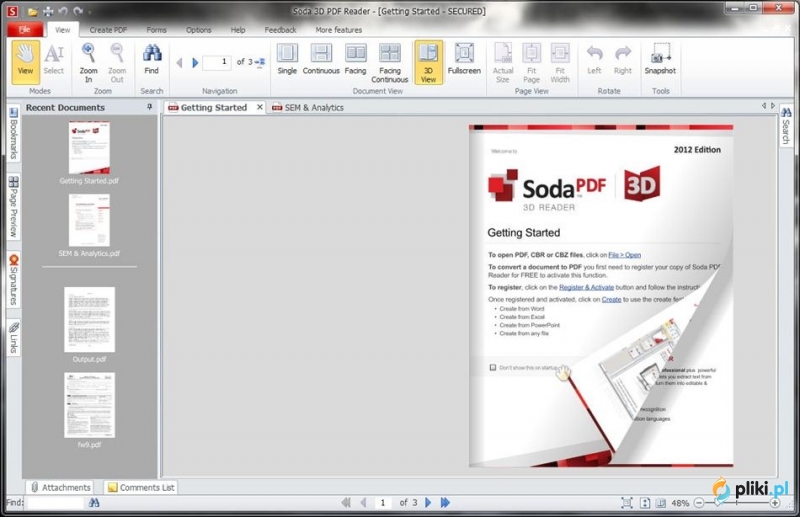Click the ribbon page number field
This screenshot has height=517, width=800.
(217, 62)
